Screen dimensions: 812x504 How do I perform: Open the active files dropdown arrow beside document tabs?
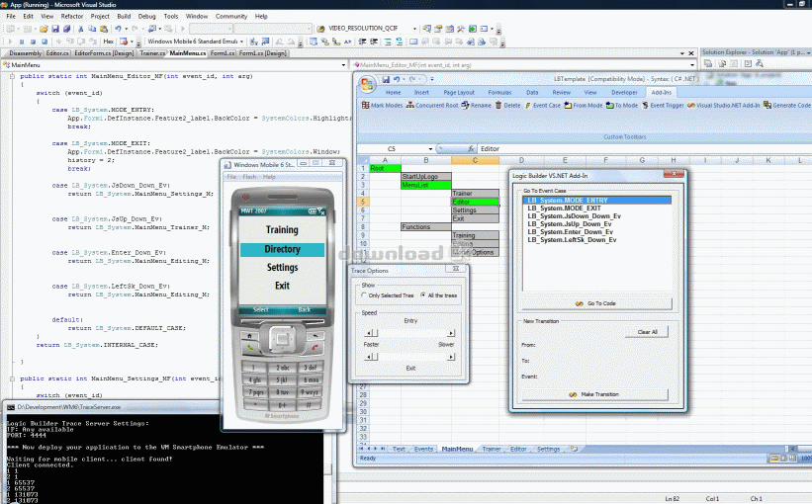(682, 53)
